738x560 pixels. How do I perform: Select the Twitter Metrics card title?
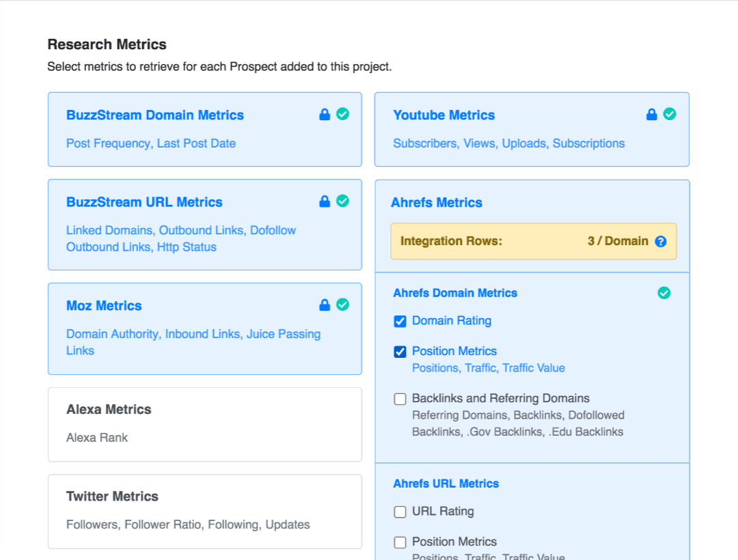[x=112, y=496]
